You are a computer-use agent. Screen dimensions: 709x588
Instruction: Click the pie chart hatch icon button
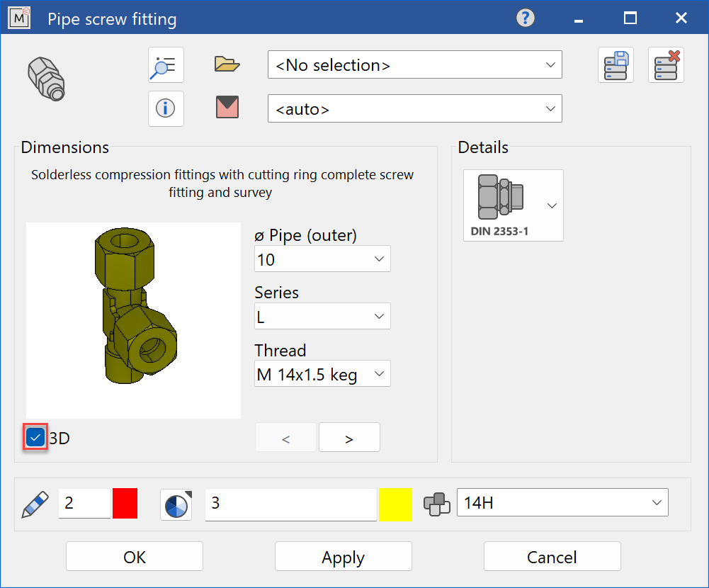(x=176, y=504)
